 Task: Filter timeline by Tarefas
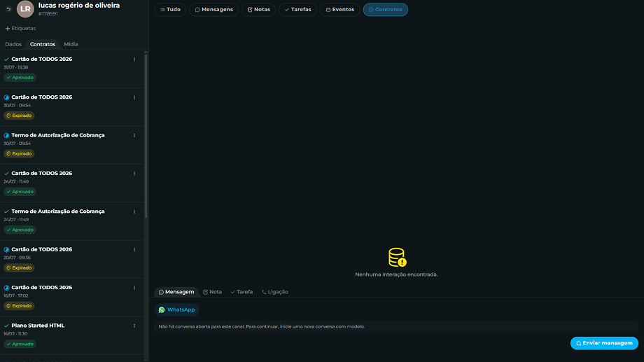coord(297,9)
